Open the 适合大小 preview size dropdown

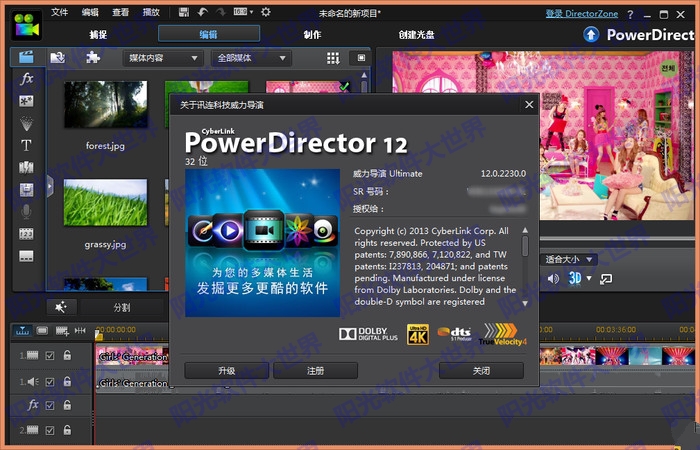569,259
